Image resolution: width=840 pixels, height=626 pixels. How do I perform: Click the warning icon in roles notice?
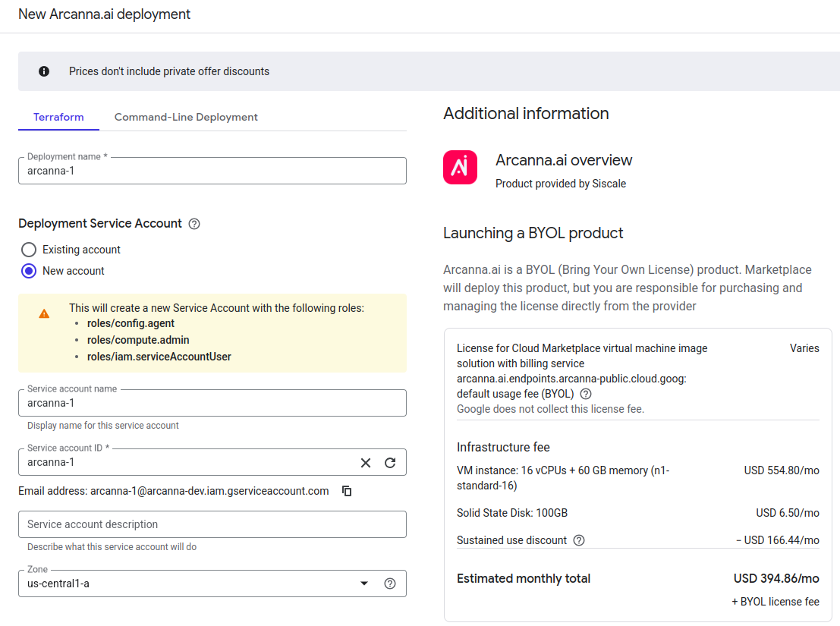pos(44,314)
